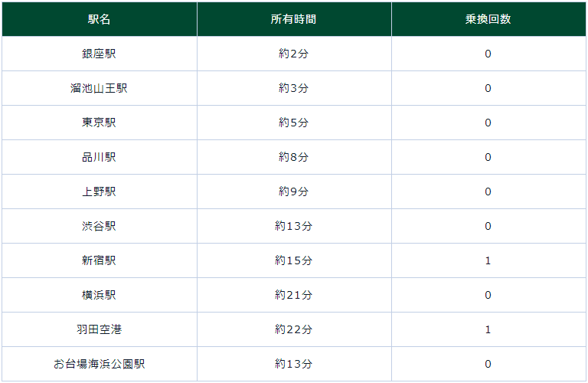Click the 東京駅 station name

point(99,123)
